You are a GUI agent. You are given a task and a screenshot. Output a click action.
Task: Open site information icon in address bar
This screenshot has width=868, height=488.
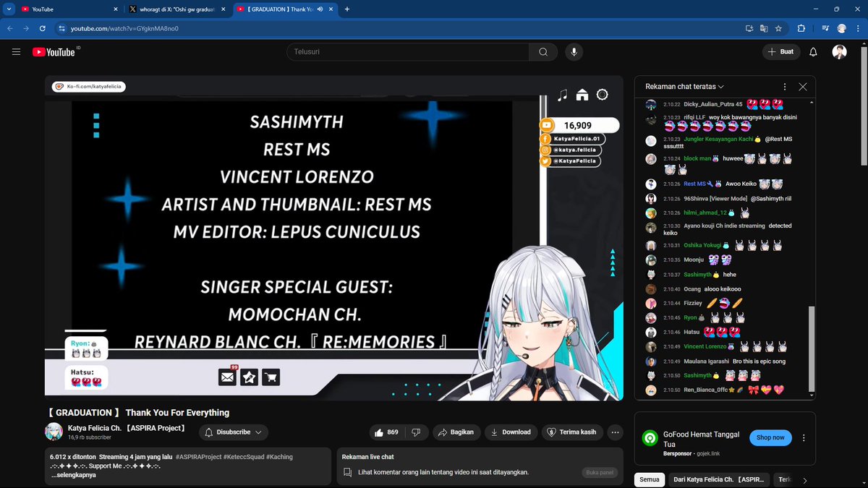tap(62, 28)
